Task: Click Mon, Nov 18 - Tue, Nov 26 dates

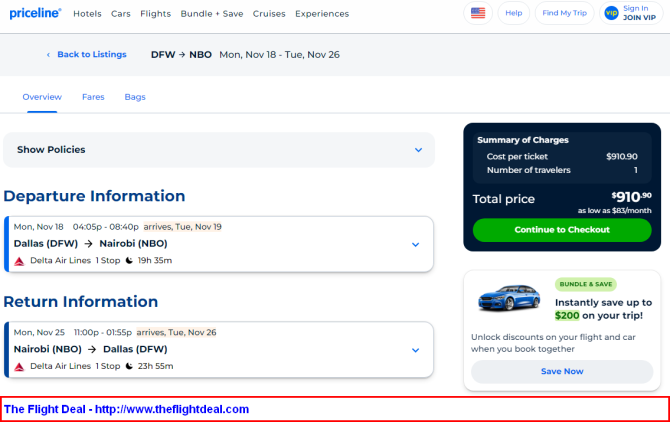Action: 279,55
